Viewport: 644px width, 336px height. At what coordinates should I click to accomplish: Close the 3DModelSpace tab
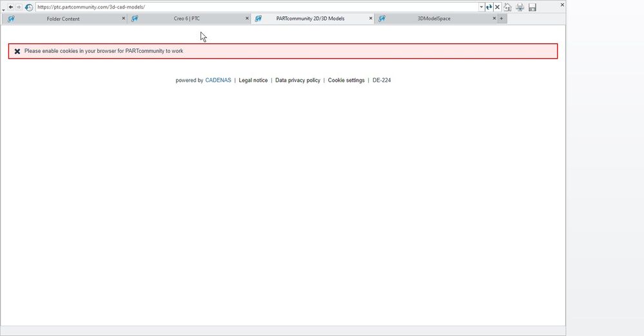[x=494, y=19]
